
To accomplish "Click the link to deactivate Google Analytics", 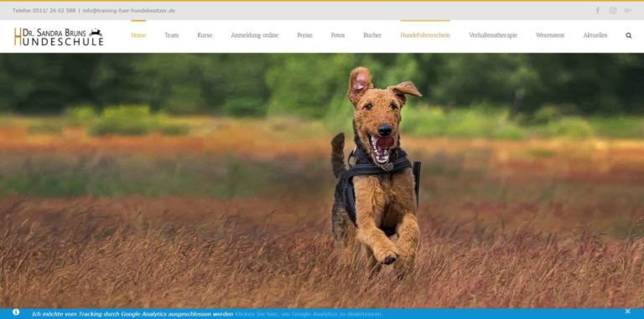I will pyautogui.click(x=309, y=314).
